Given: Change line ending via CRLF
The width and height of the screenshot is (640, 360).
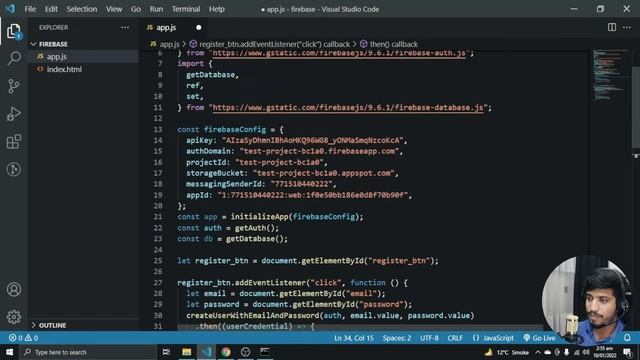Looking at the screenshot, I should pyautogui.click(x=455, y=338).
